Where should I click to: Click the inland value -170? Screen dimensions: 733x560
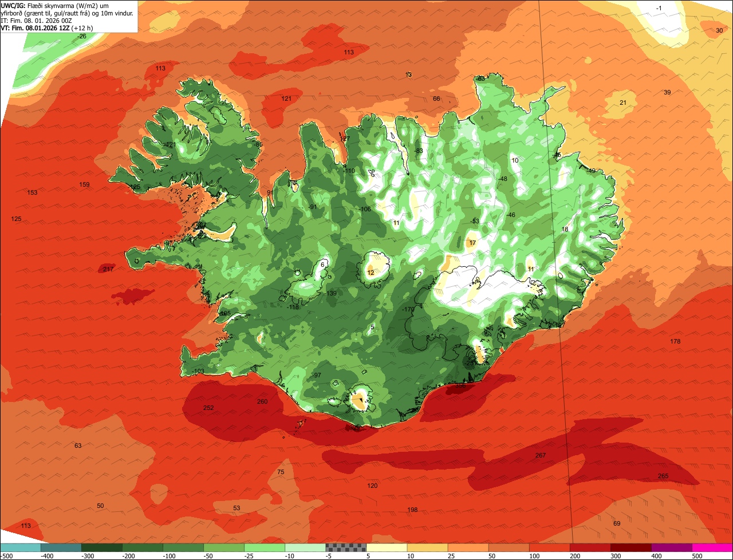408,309
